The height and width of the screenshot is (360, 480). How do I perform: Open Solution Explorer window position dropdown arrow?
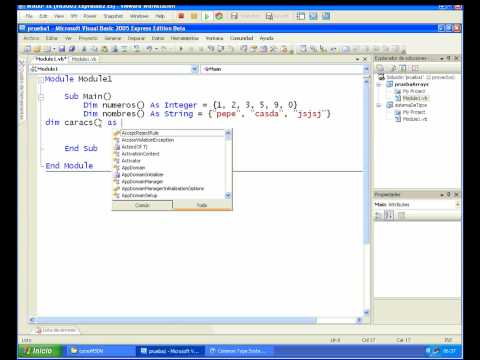pyautogui.click(x=442, y=59)
